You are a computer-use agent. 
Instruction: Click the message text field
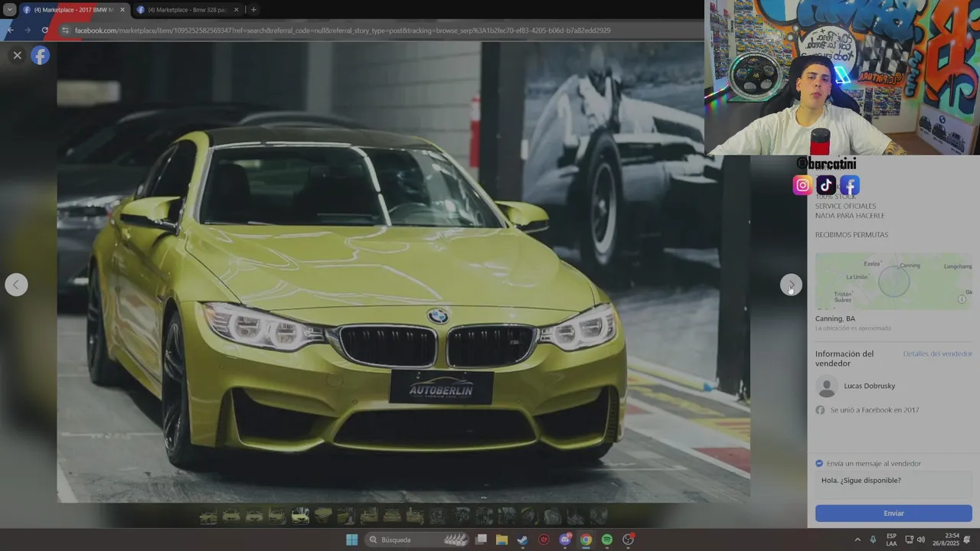pyautogui.click(x=893, y=484)
